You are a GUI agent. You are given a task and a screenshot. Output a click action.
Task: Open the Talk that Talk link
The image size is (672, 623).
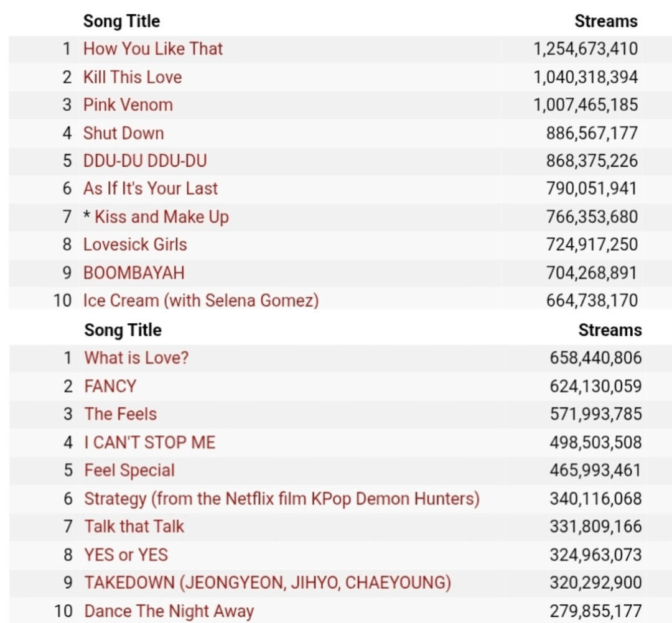(134, 526)
